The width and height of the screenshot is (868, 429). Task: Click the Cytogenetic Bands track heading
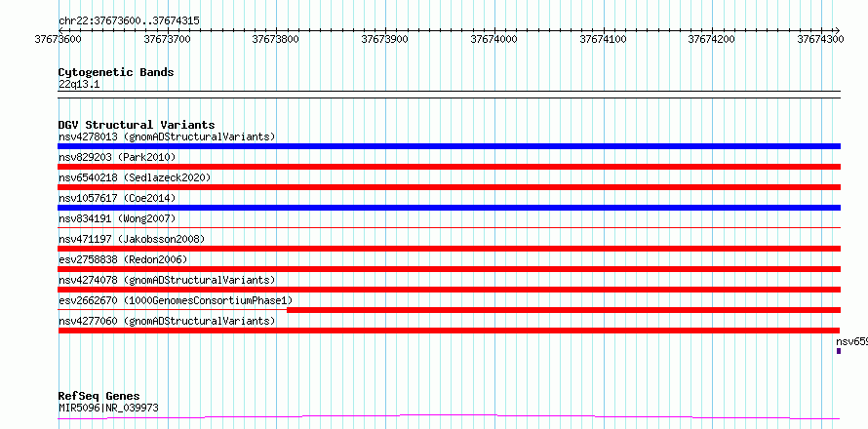[x=116, y=72]
